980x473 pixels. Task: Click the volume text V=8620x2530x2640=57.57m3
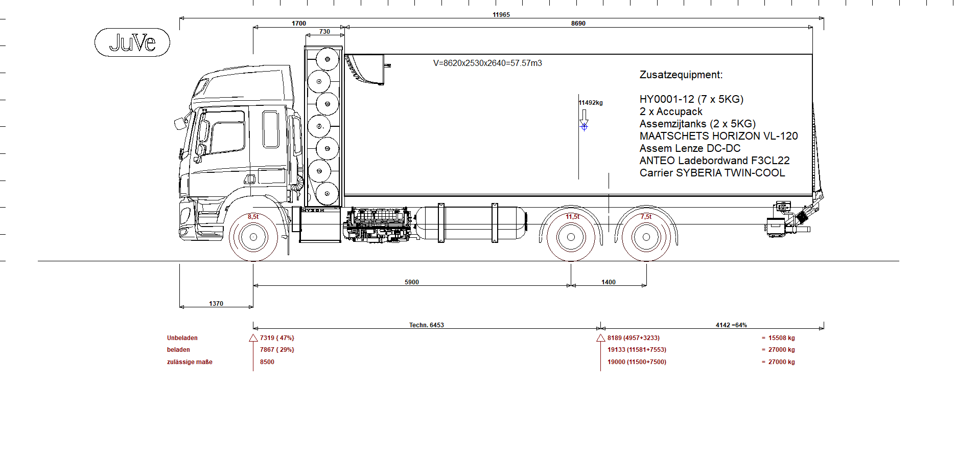pos(487,63)
